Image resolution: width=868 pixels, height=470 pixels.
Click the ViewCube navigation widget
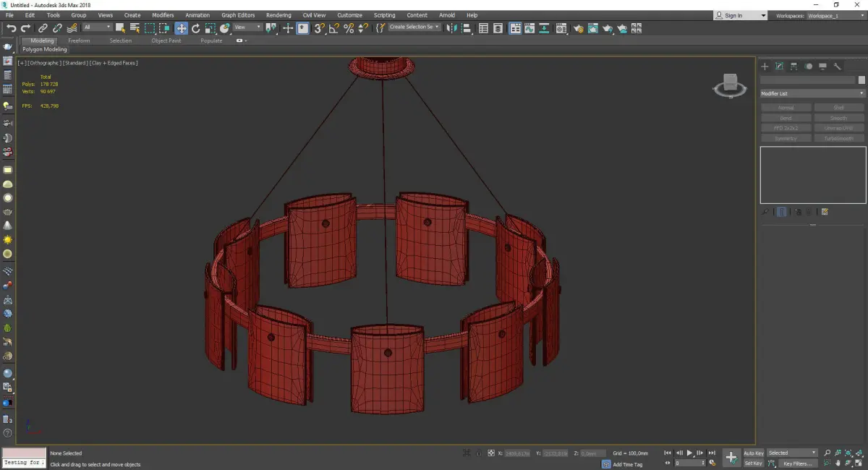click(730, 85)
